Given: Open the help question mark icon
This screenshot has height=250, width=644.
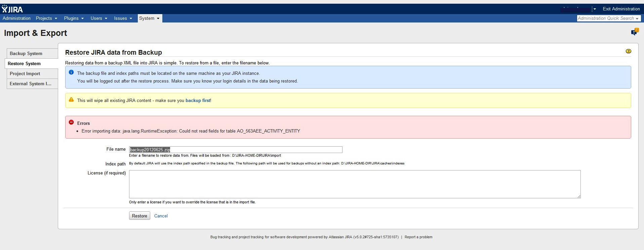Looking at the screenshot, I should tap(628, 51).
